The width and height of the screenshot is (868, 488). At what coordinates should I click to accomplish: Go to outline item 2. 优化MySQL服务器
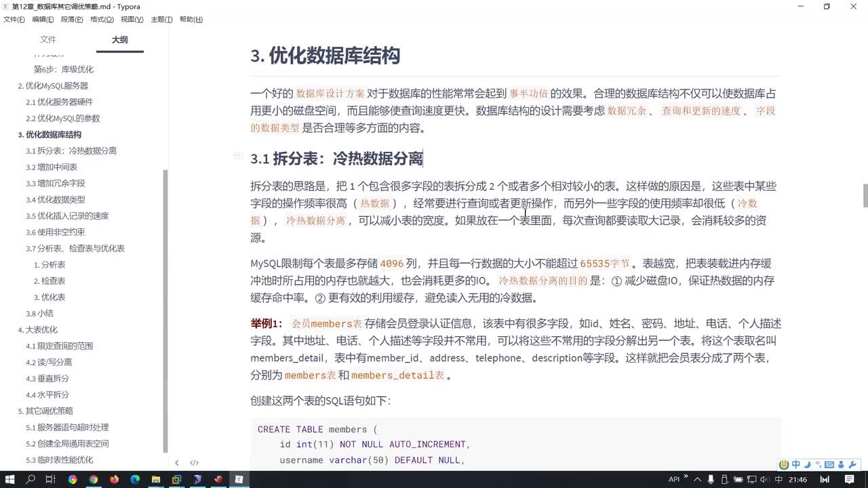pyautogui.click(x=53, y=85)
